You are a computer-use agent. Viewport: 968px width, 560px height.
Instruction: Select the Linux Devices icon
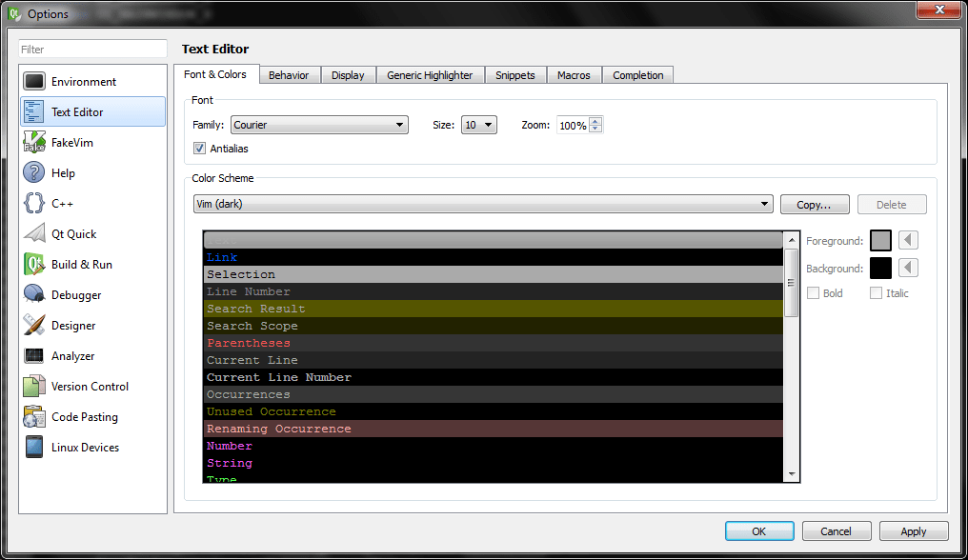34,447
